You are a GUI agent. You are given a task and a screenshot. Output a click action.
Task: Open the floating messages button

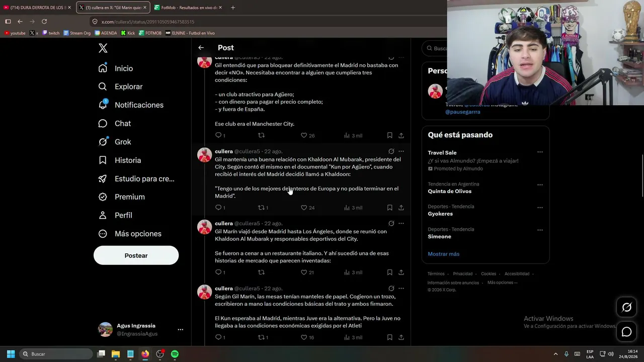626,332
